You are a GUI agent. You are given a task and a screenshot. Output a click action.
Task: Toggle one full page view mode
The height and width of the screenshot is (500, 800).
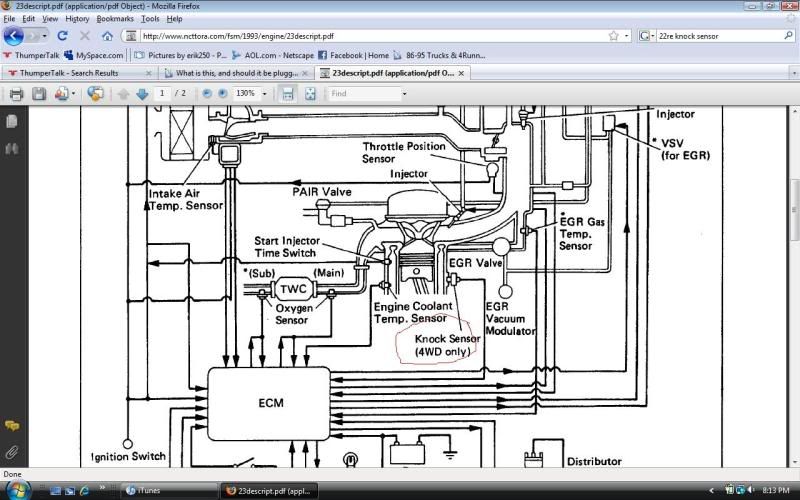[311, 93]
